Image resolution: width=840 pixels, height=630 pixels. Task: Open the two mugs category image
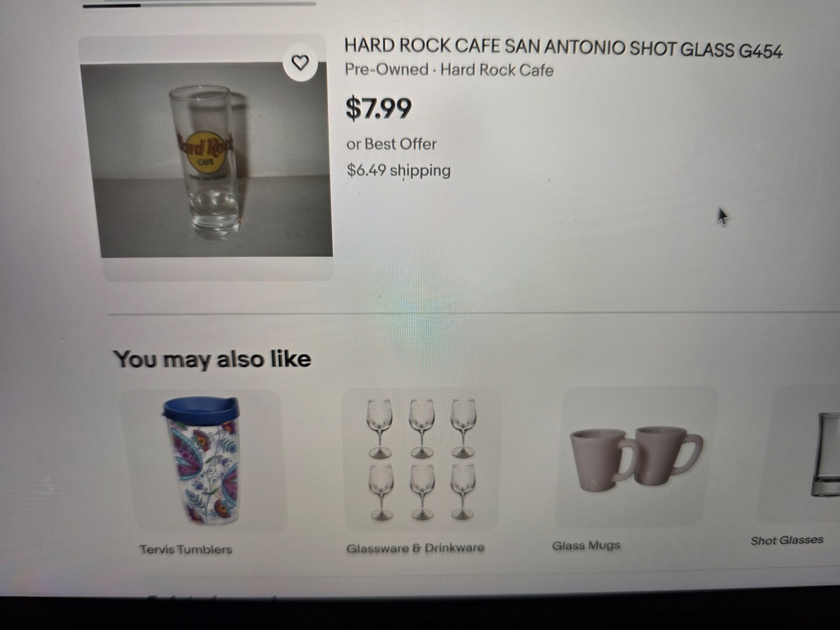[x=636, y=458]
